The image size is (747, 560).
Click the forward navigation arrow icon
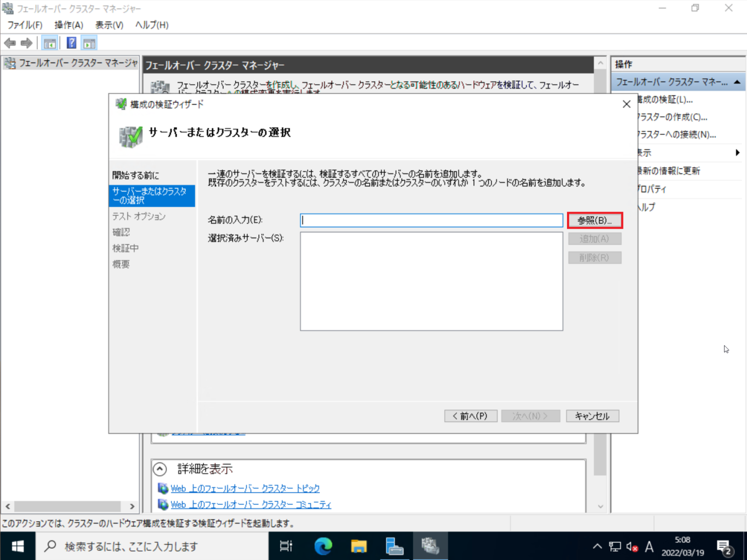pos(27,43)
